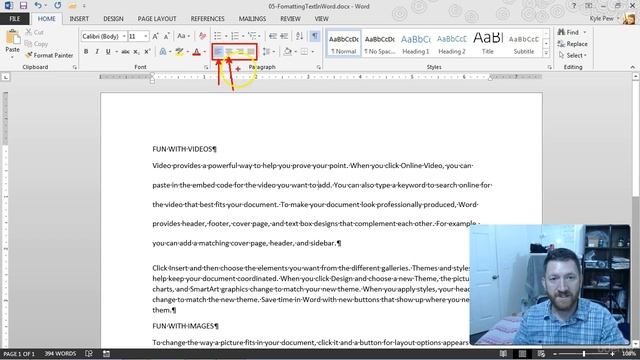
Task: Click the macro recording icon in status bar
Action: pos(107,353)
